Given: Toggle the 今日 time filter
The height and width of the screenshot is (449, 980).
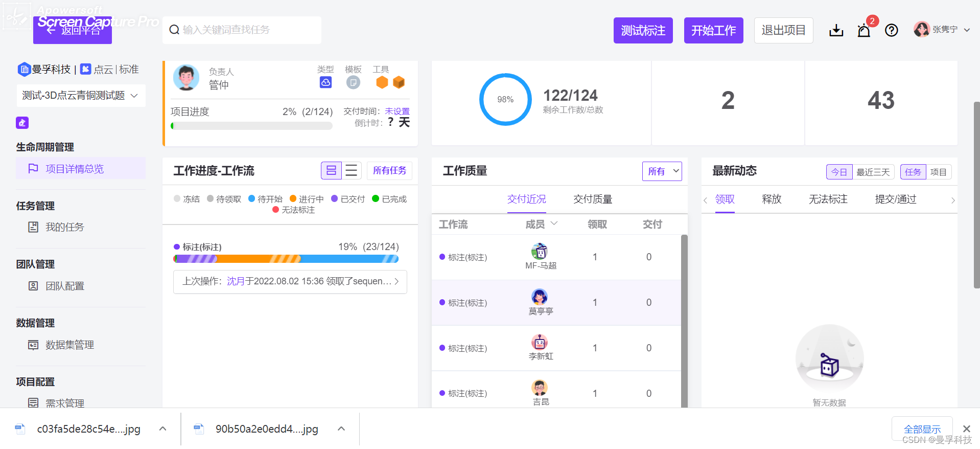Looking at the screenshot, I should (839, 172).
